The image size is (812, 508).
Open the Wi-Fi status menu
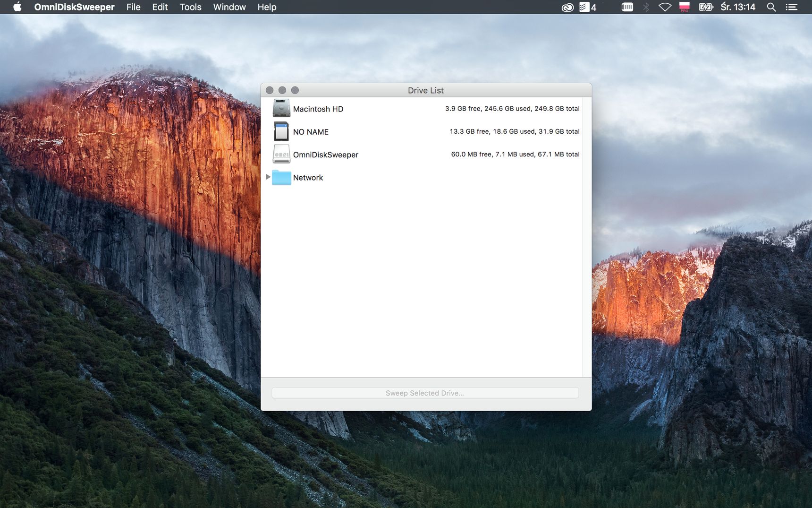tap(665, 7)
